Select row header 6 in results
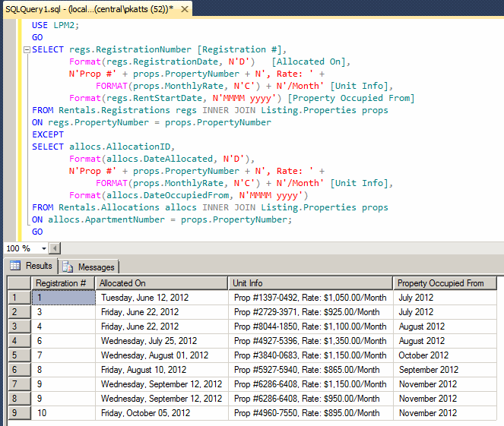 click(19, 370)
